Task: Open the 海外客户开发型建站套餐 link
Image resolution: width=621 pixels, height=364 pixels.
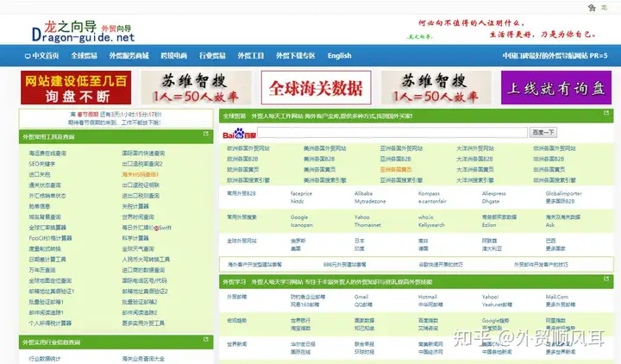Action: [x=254, y=265]
